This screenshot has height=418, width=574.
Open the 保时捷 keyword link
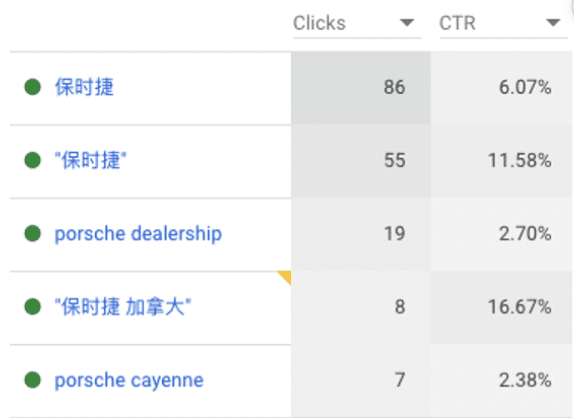click(x=84, y=87)
